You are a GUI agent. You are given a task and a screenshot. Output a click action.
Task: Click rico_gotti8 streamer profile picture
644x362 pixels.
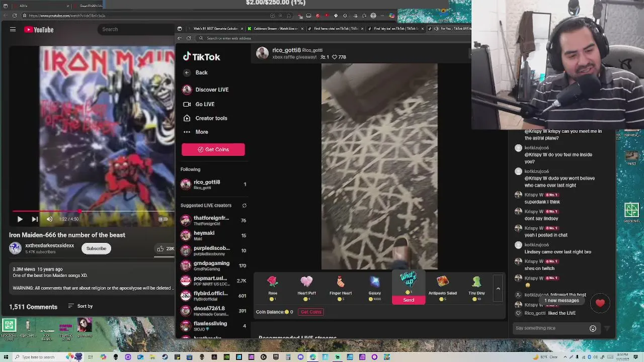[x=262, y=53]
